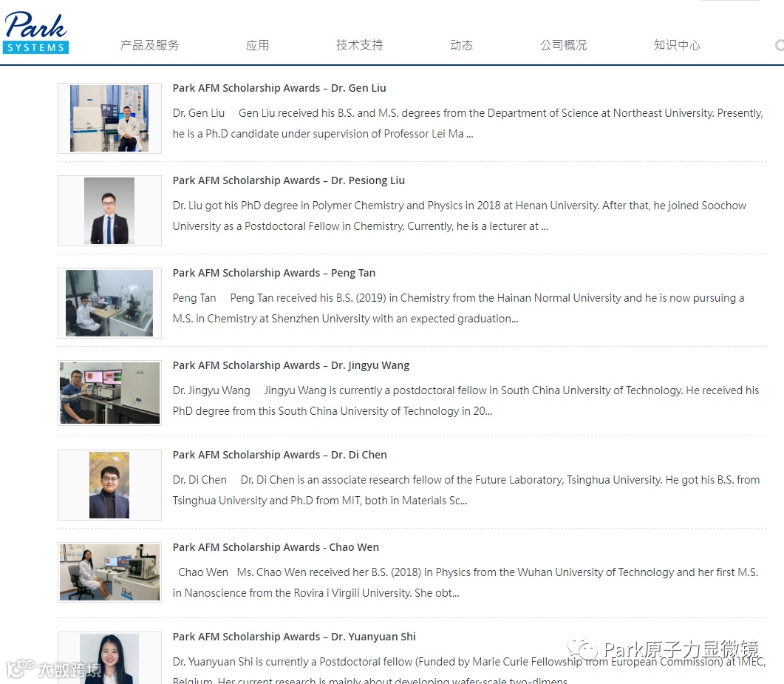This screenshot has height=684, width=784.
Task: Open Dr. Pesiong Liu award title link
Action: (288, 180)
